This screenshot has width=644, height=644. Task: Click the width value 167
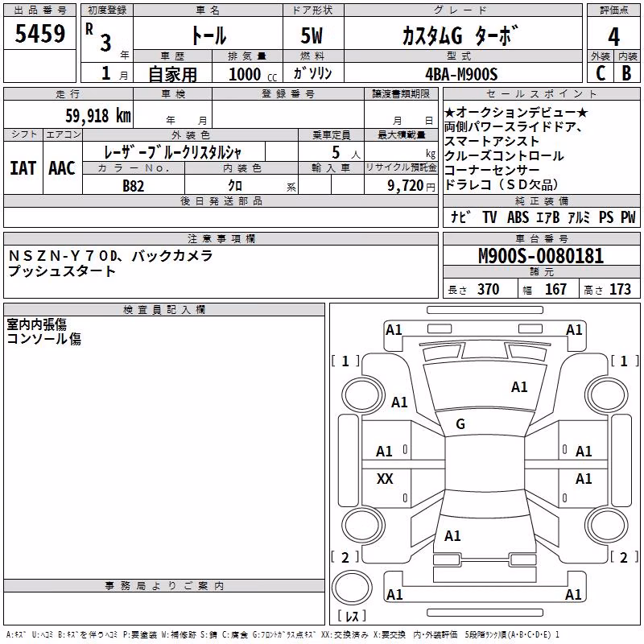click(555, 290)
